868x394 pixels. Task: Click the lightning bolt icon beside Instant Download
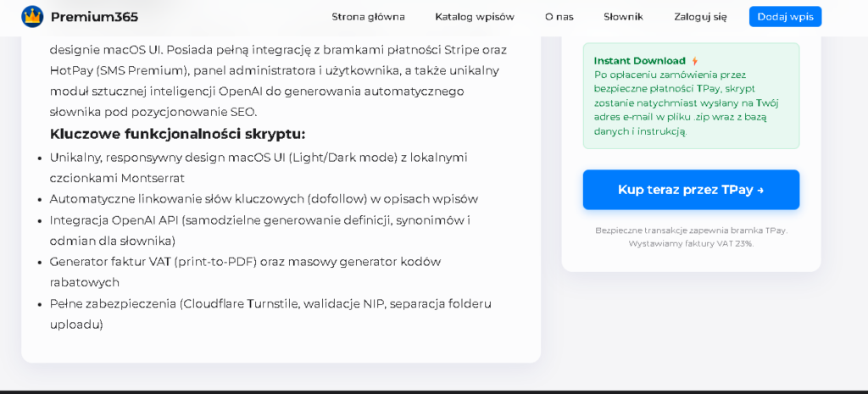tap(695, 61)
